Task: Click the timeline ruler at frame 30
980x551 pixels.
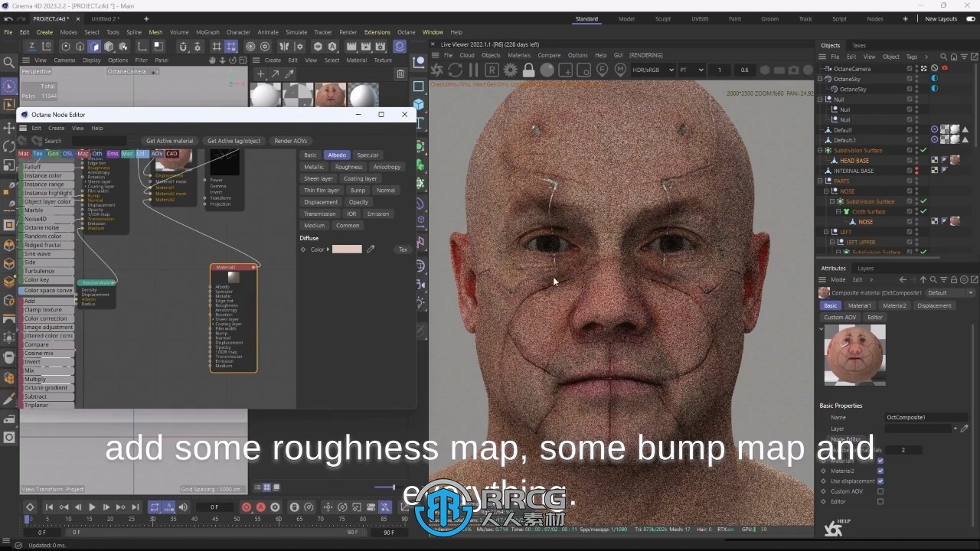Action: (152, 520)
